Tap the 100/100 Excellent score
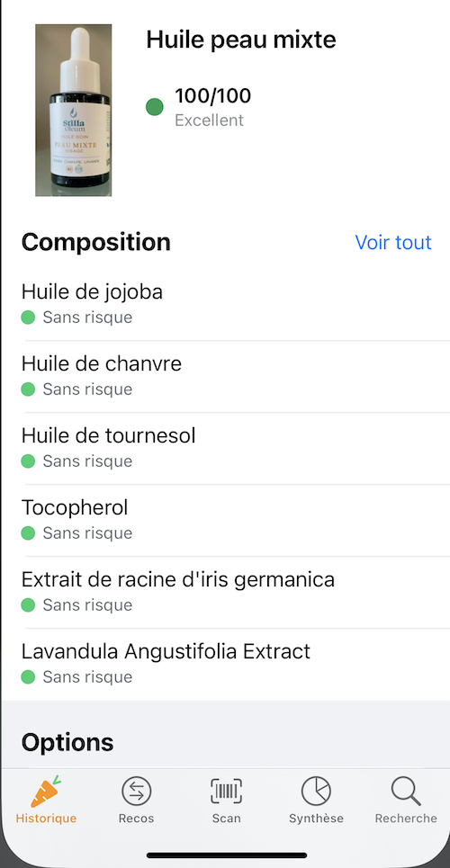 [x=212, y=107]
